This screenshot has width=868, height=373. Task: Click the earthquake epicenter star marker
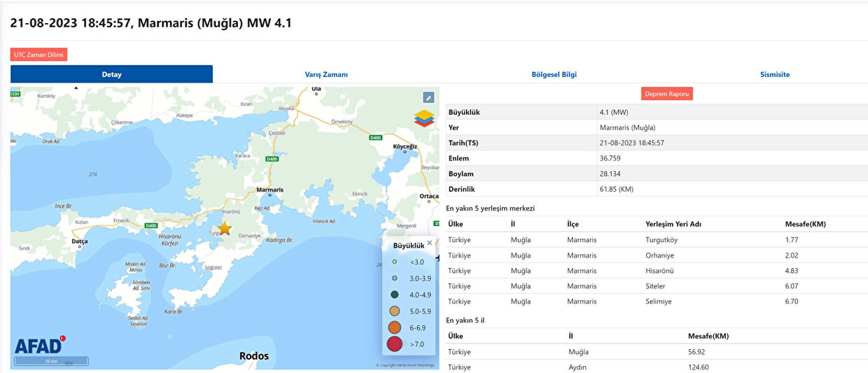pyautogui.click(x=225, y=228)
